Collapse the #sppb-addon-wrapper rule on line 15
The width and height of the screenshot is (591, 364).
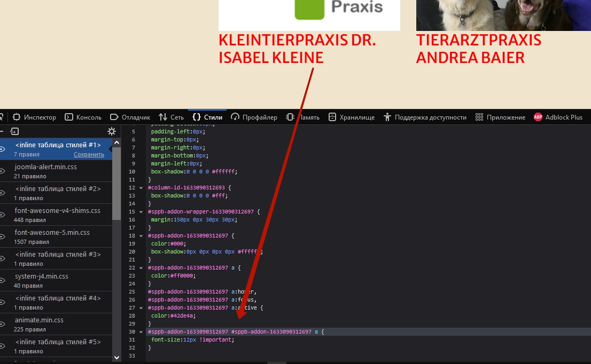coord(142,212)
